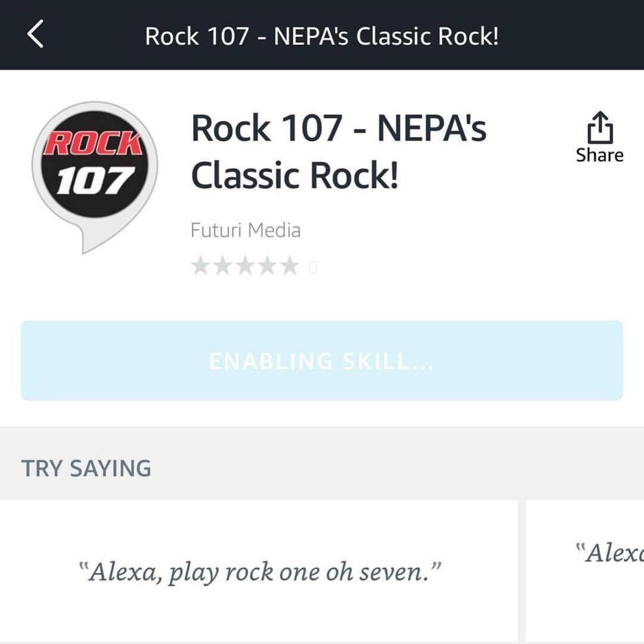
Task: Tap the quoted Alexa phrase text
Action: (260, 572)
